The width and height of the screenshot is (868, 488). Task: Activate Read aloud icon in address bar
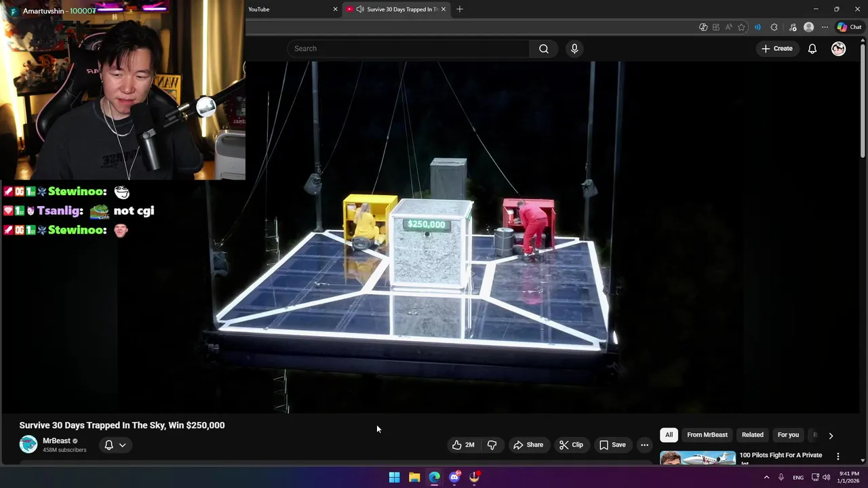pos(728,27)
